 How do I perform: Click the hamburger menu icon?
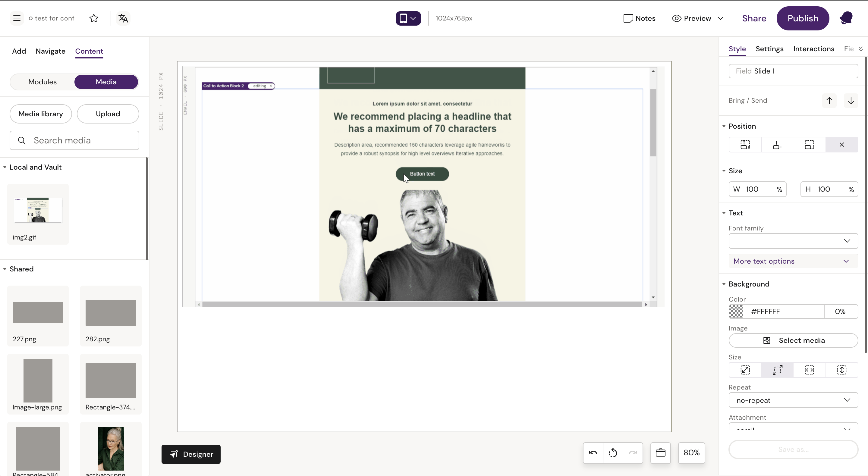pyautogui.click(x=17, y=18)
